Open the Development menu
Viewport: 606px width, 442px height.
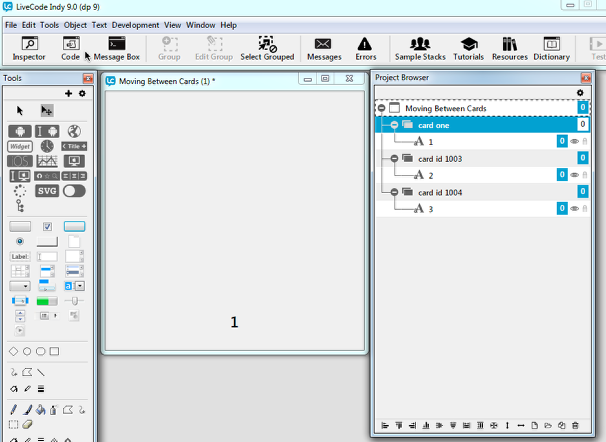(135, 25)
